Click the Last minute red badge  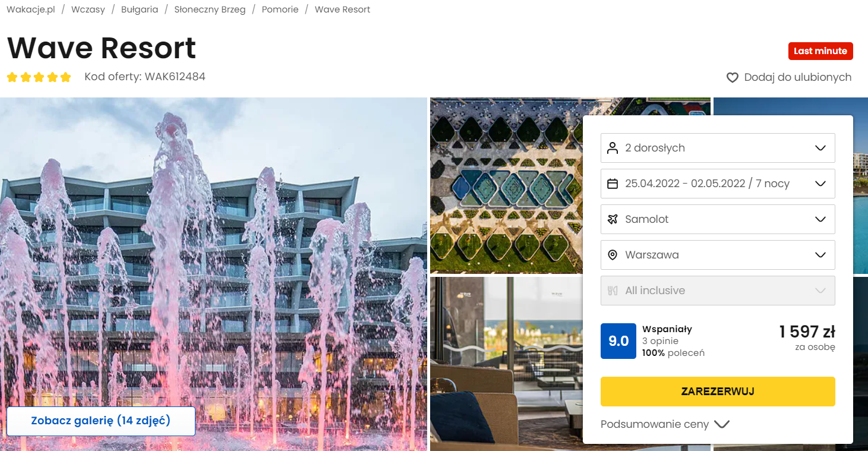click(820, 51)
